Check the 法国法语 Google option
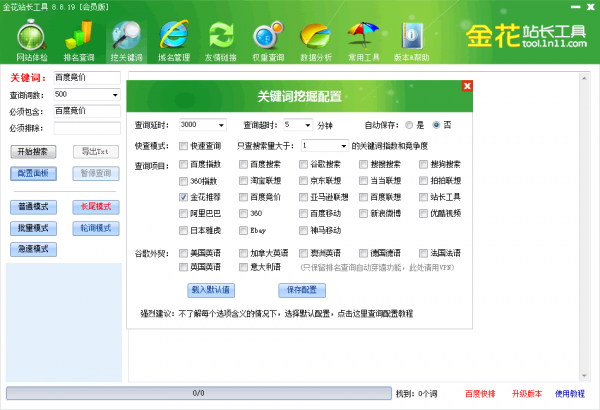 [x=423, y=253]
